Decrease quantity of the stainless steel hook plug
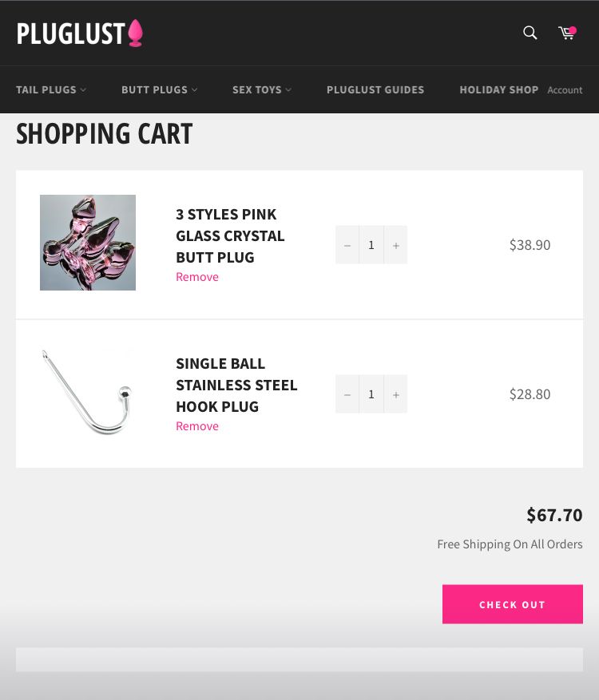The width and height of the screenshot is (599, 700). [x=347, y=394]
